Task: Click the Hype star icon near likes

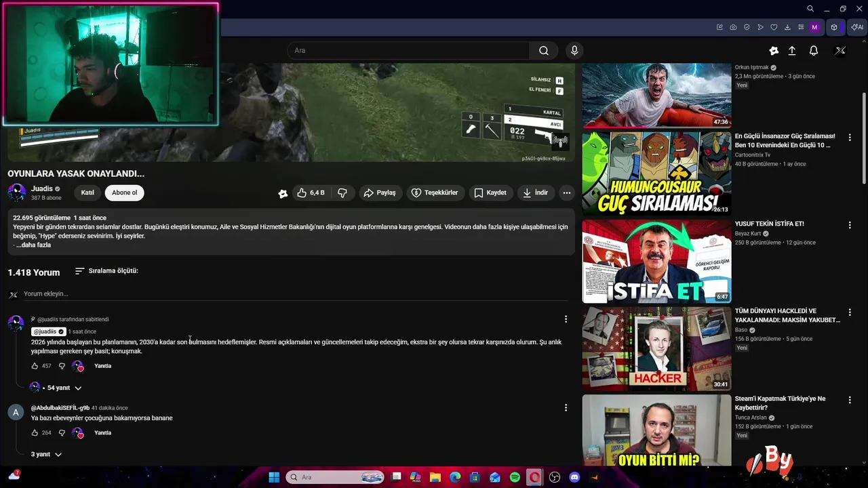Action: (x=283, y=193)
